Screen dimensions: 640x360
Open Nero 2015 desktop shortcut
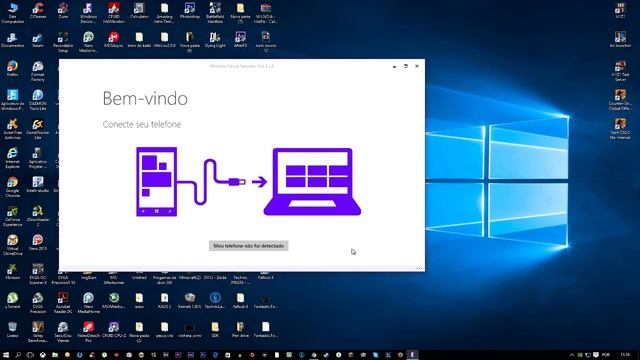(x=38, y=243)
